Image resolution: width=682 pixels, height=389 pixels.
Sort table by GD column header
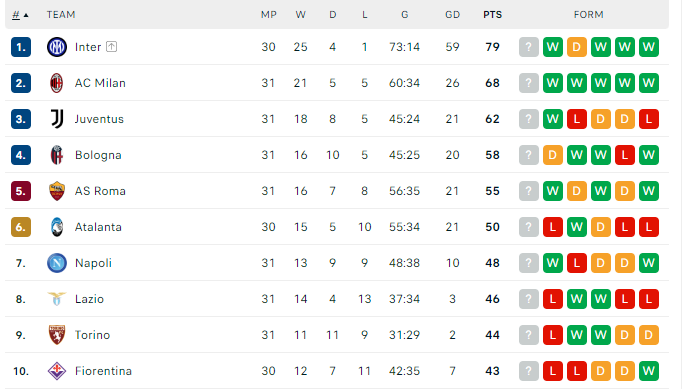(452, 15)
